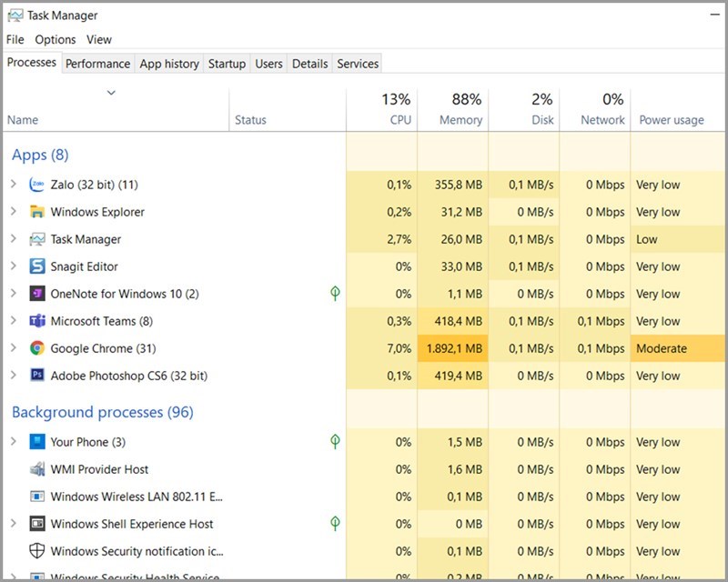Click the Snagit Editor icon
Screen dimensions: 728x582
tap(37, 266)
